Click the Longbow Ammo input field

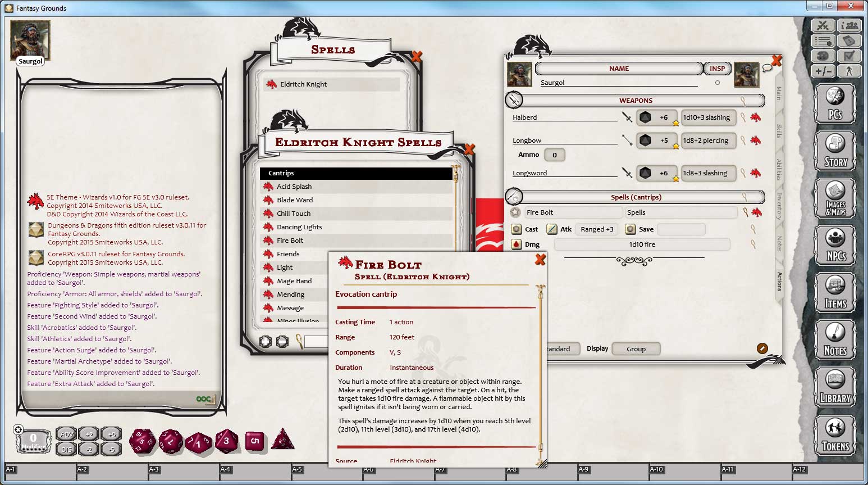coord(555,155)
